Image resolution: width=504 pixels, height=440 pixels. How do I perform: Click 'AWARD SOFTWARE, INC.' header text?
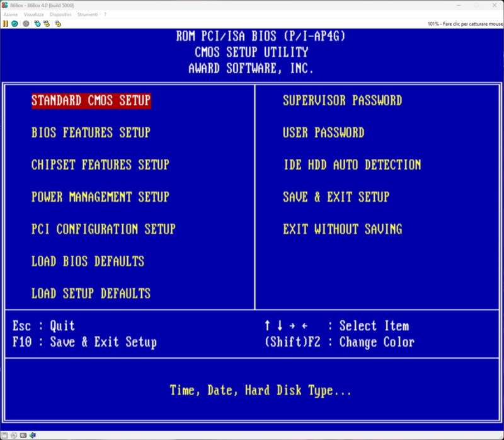click(251, 68)
